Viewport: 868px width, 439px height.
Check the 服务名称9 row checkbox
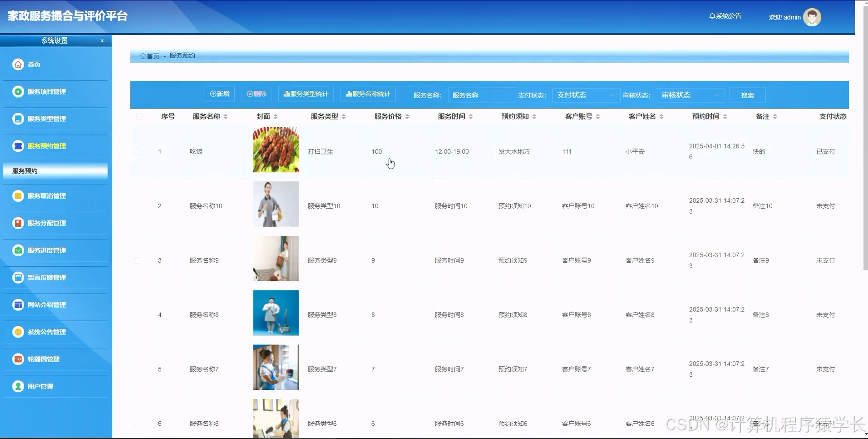coord(136,260)
